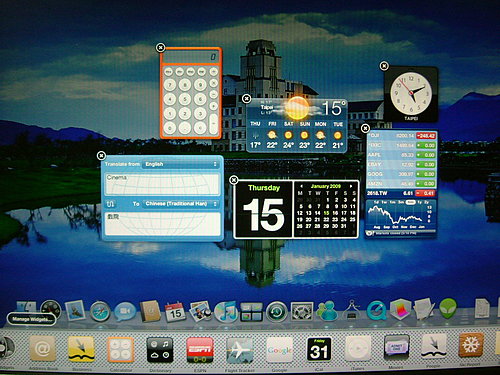The image size is (500, 375).
Task: Open the Dictionary widget in the widget bar
Action: coord(160,349)
